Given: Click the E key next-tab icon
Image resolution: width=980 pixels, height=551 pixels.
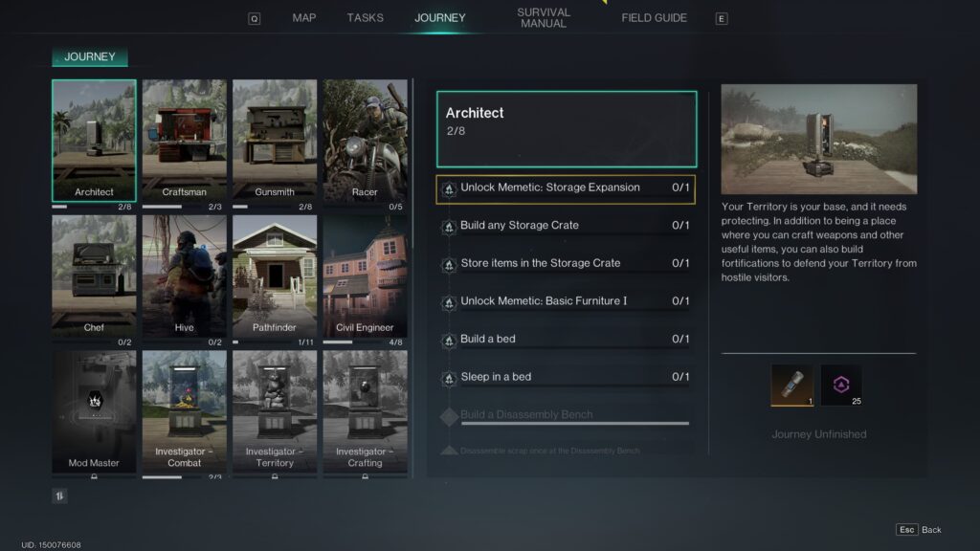Looking at the screenshot, I should [x=722, y=18].
